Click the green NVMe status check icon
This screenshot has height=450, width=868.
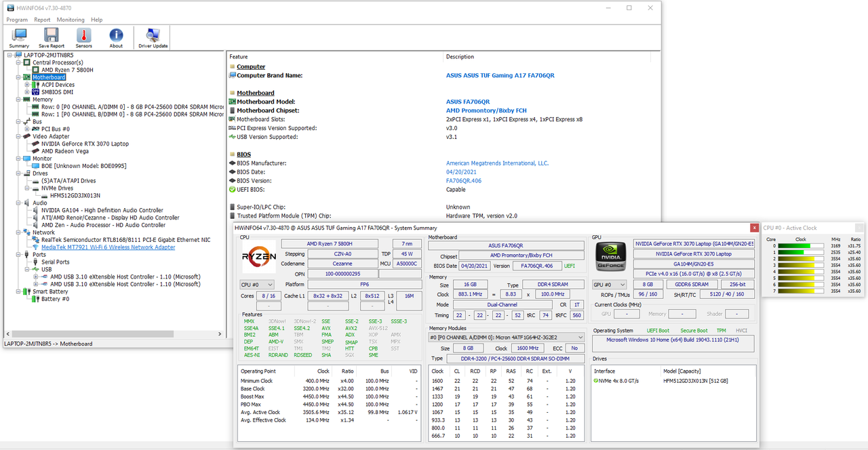[x=596, y=381]
